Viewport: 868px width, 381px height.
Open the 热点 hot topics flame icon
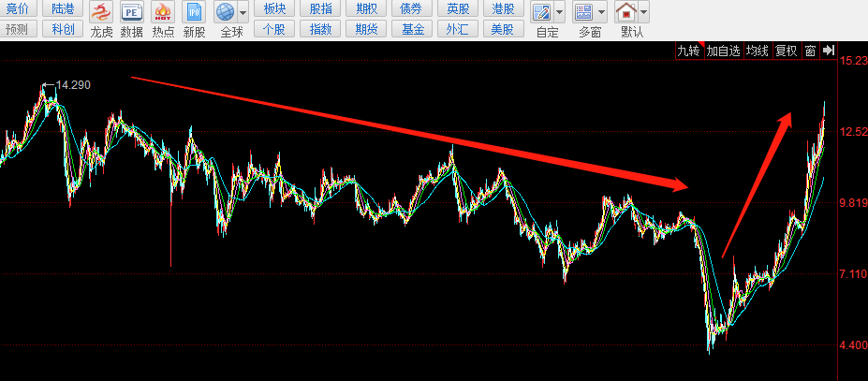(163, 13)
